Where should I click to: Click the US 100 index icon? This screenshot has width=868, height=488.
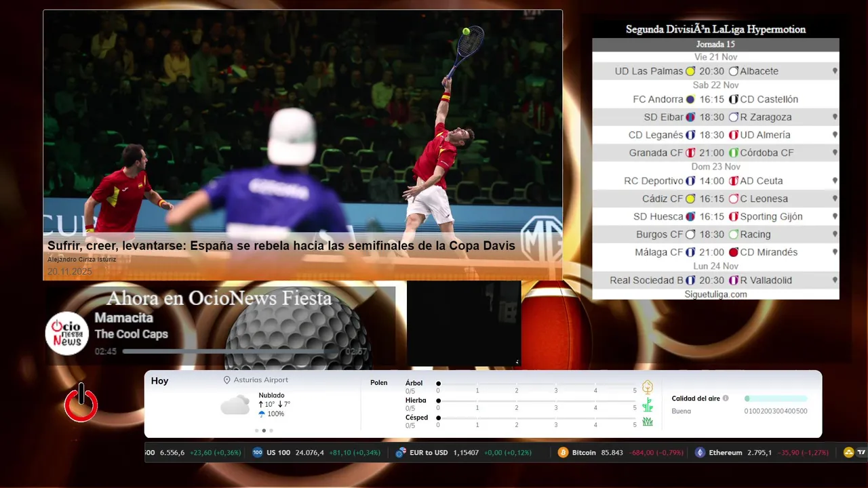258,453
